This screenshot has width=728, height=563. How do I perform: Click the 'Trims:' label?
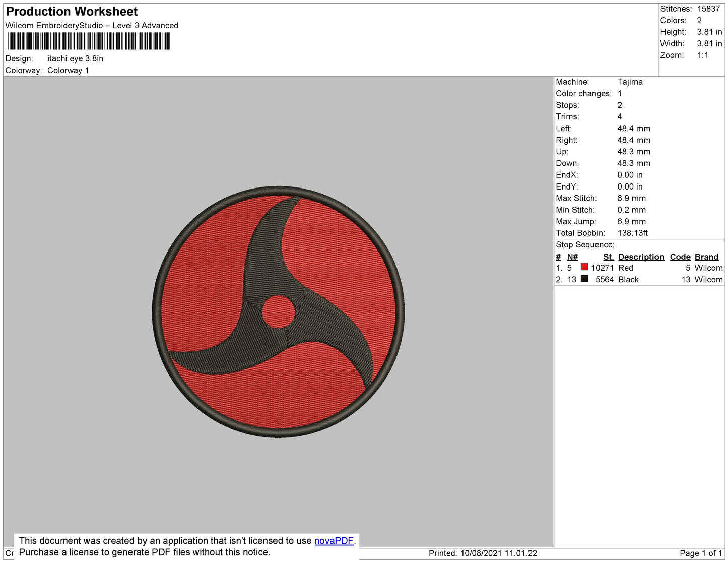[568, 117]
